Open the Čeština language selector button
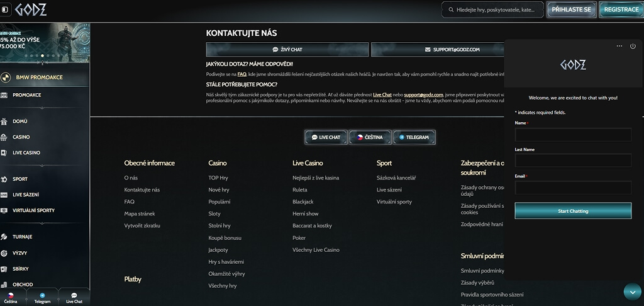 [370, 137]
